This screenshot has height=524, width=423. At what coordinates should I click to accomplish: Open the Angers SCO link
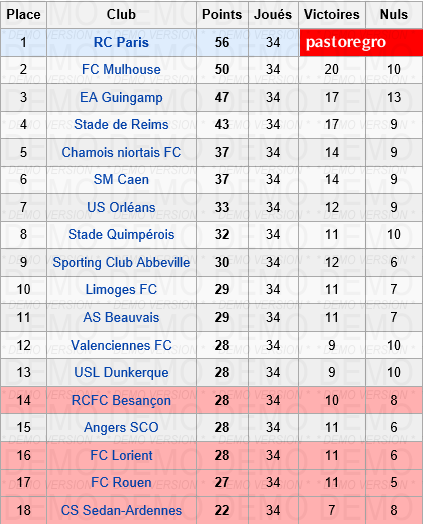point(121,427)
